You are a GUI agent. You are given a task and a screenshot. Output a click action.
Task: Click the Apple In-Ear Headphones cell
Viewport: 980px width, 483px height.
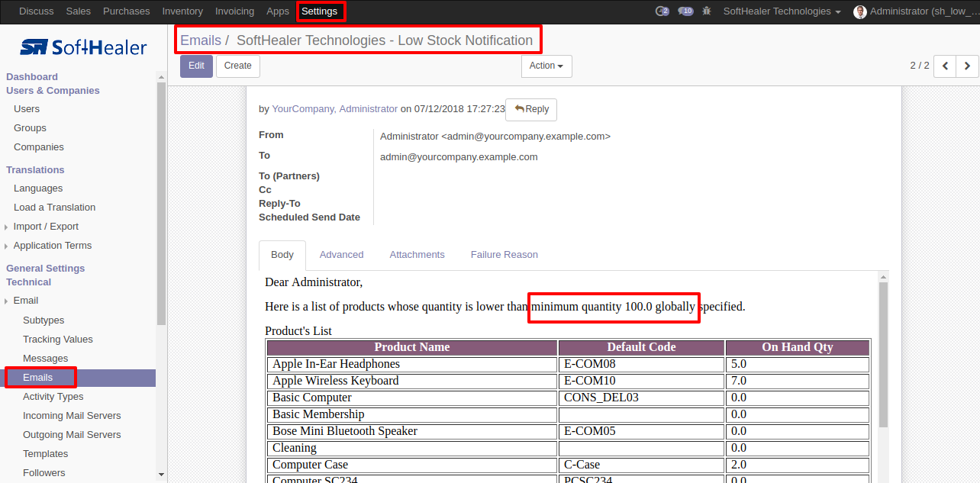[x=412, y=364]
